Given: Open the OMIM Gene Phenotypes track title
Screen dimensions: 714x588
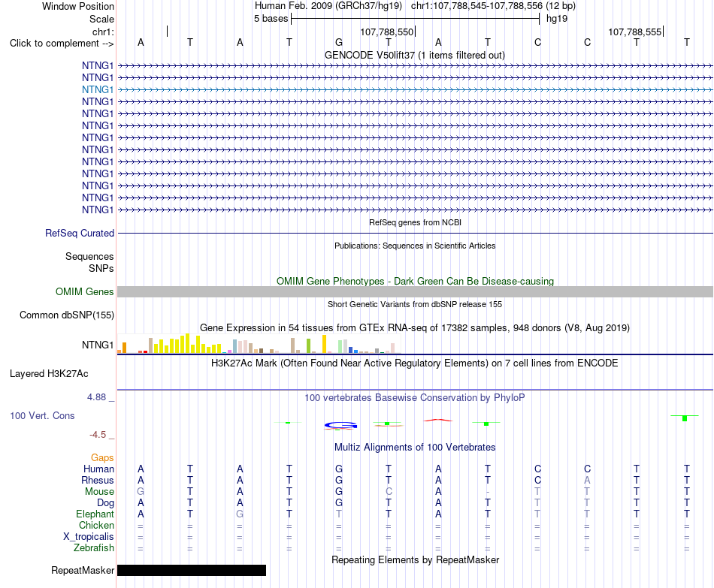Looking at the screenshot, I should [x=415, y=282].
